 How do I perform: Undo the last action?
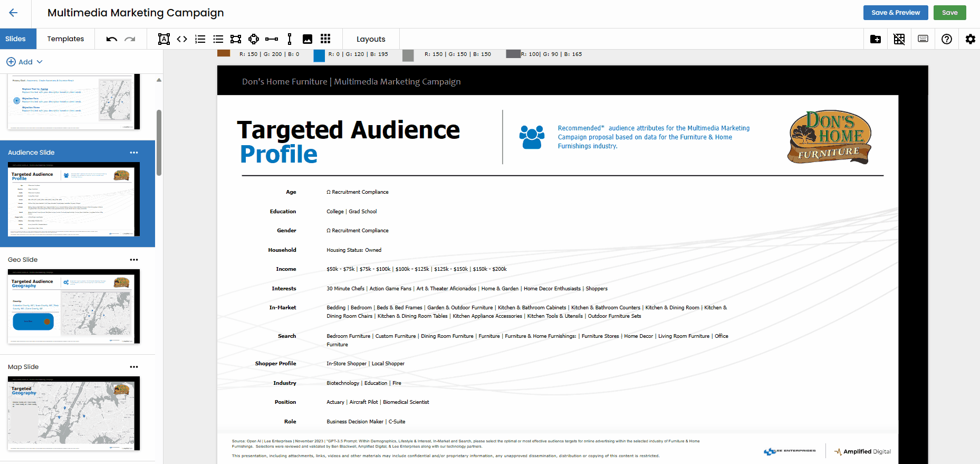(x=111, y=39)
